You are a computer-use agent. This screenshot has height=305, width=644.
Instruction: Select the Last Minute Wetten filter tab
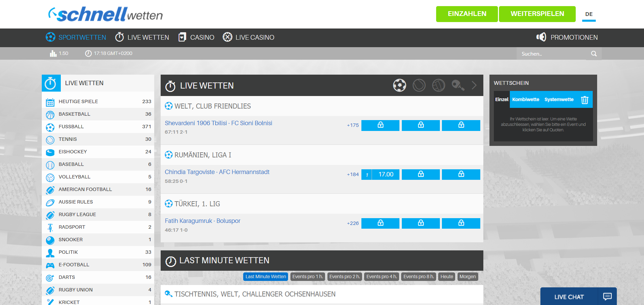coord(266,277)
